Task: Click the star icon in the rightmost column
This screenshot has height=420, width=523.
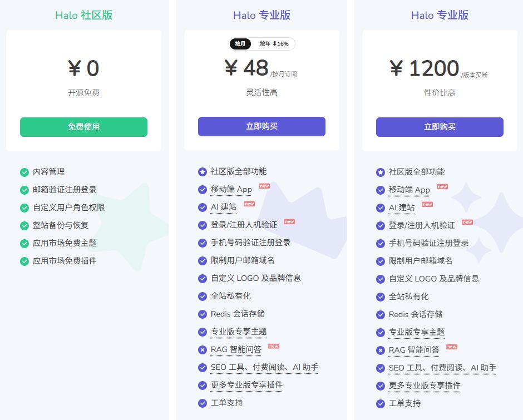Action: point(380,172)
